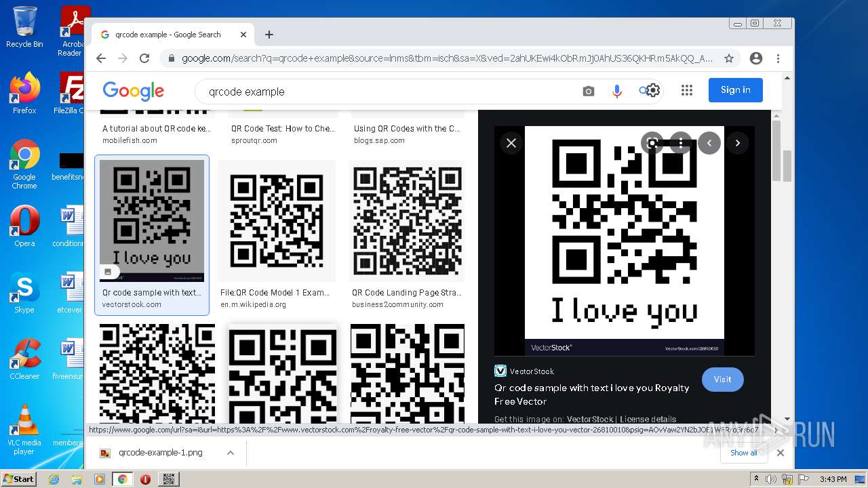Viewport: 868px width, 488px height.
Task: Open Internet Explorer in taskbar
Action: (54, 479)
